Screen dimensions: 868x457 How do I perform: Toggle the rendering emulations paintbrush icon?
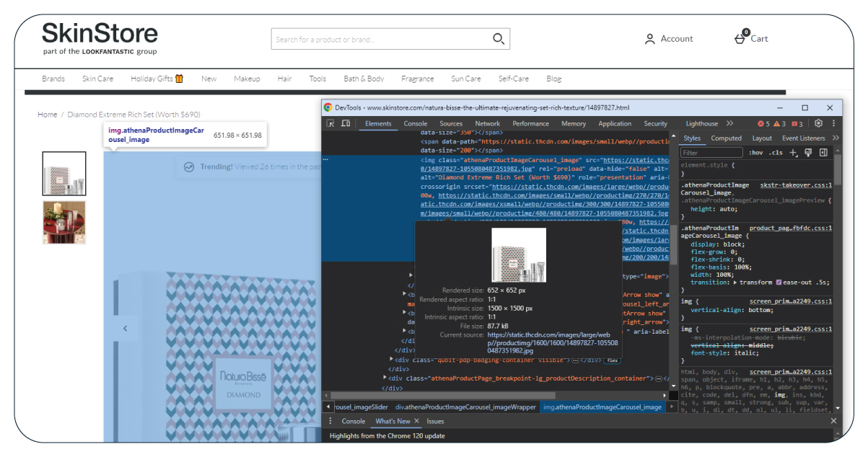808,153
